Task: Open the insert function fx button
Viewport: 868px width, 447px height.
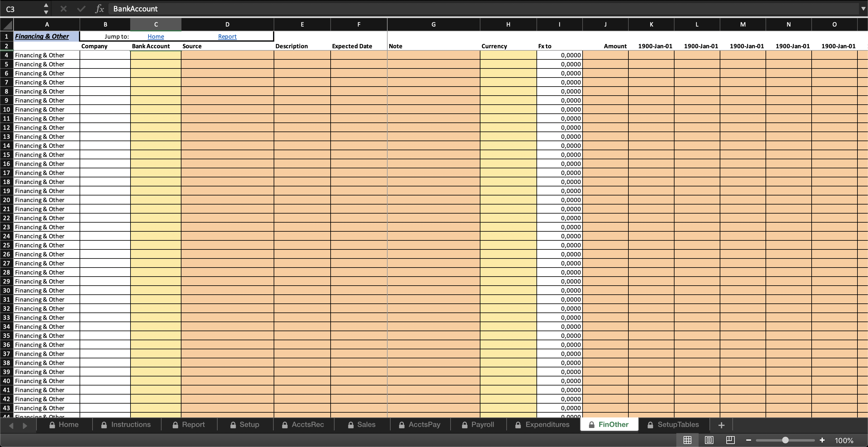Action: [99, 9]
